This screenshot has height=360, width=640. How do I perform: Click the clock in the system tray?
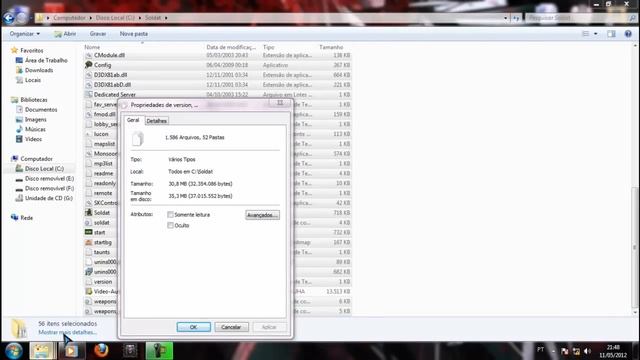(613, 351)
